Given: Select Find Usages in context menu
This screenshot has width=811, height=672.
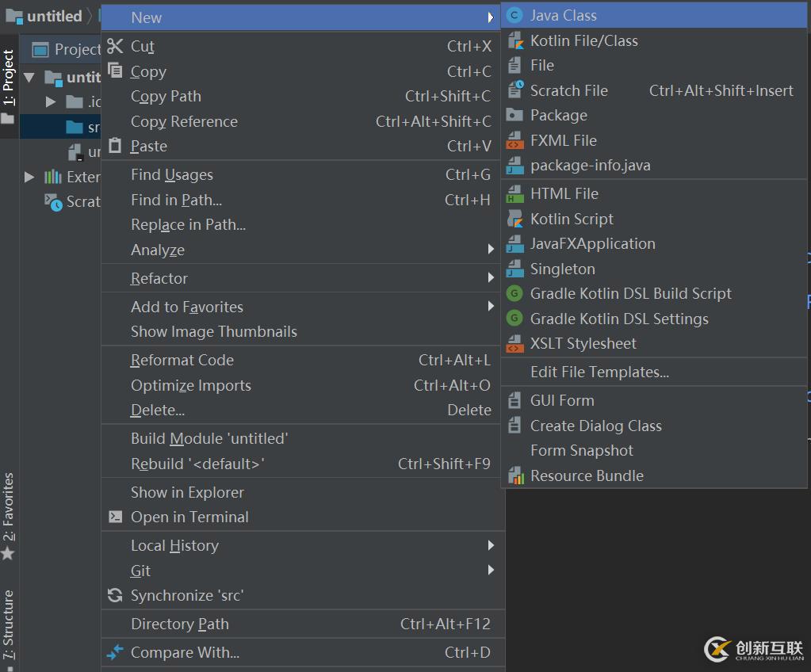Looking at the screenshot, I should tap(303, 174).
